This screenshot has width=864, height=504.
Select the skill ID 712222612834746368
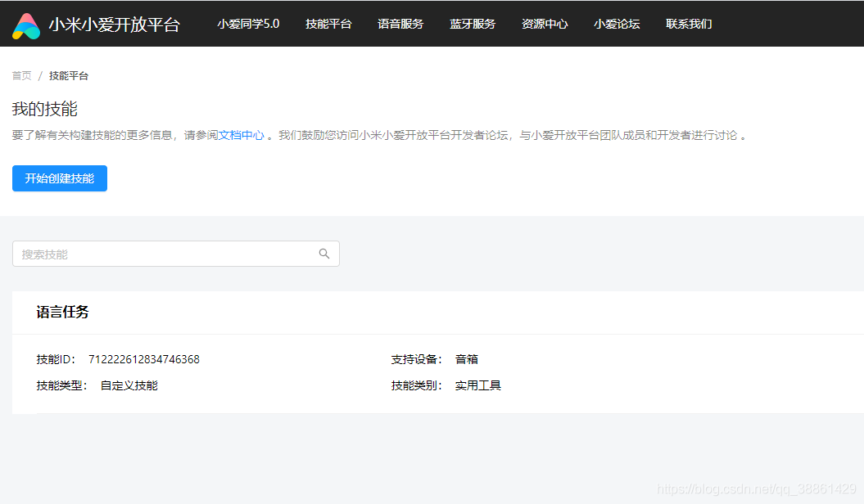144,359
